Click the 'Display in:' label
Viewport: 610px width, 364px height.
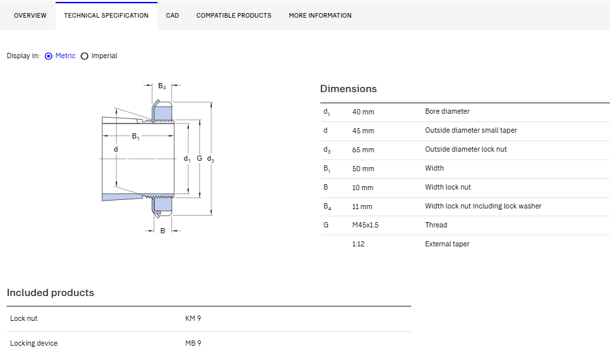point(23,56)
